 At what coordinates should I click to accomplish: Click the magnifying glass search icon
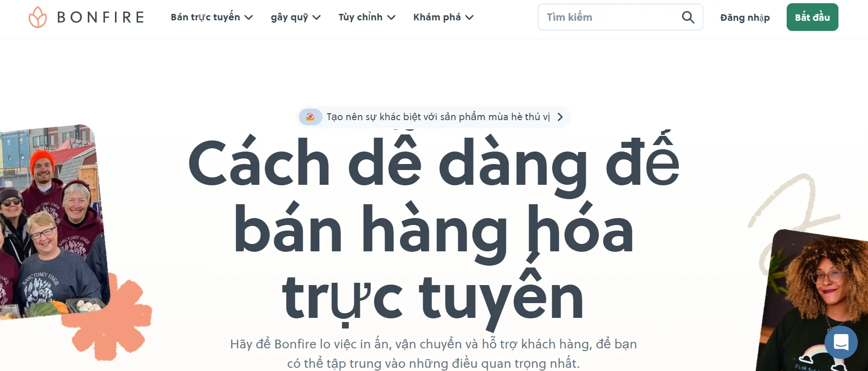688,18
